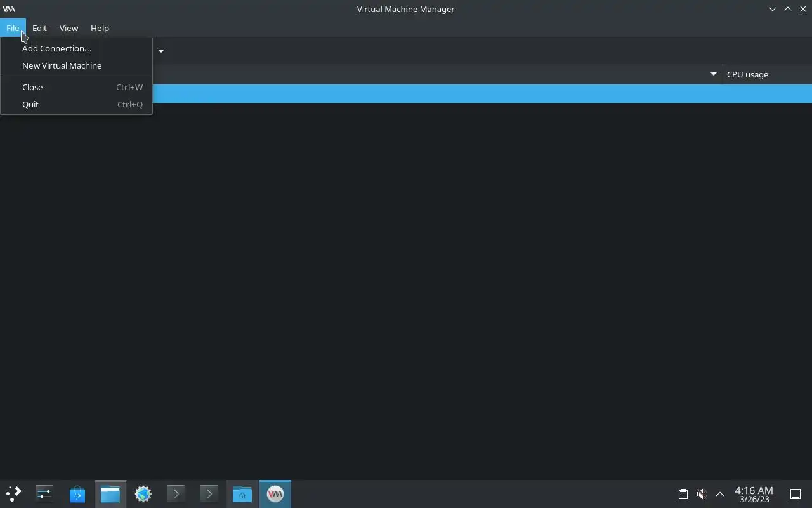Click the muted volume tray icon
812x508 pixels.
(702, 494)
